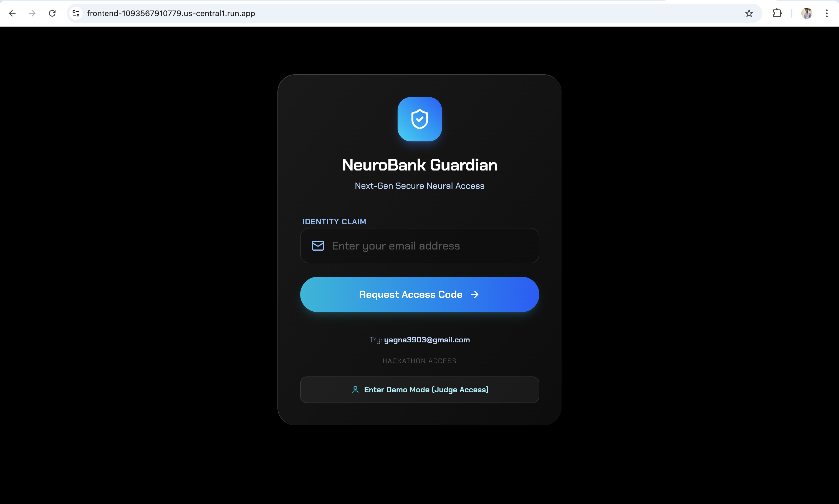Click the browser forward arrow
The height and width of the screenshot is (504, 839).
tap(32, 13)
